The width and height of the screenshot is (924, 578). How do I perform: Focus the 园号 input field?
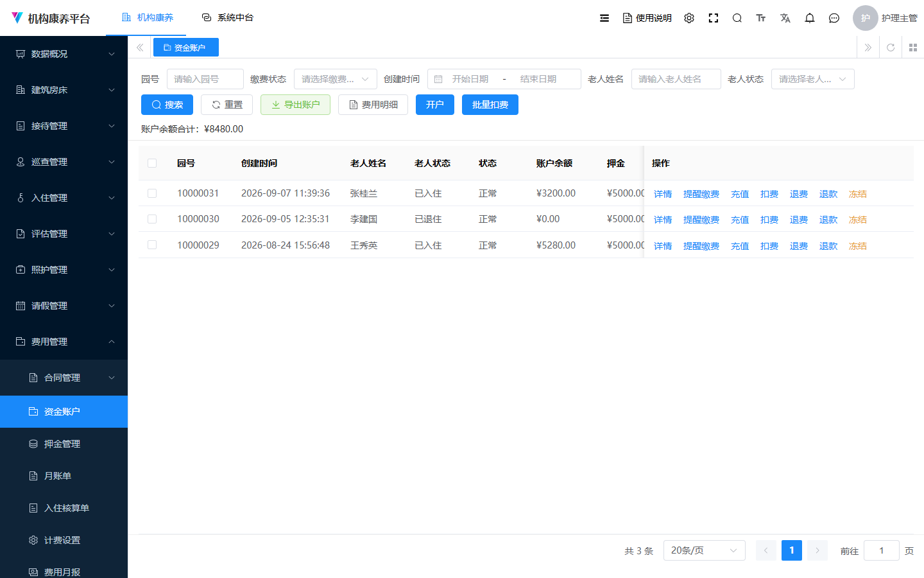[205, 79]
